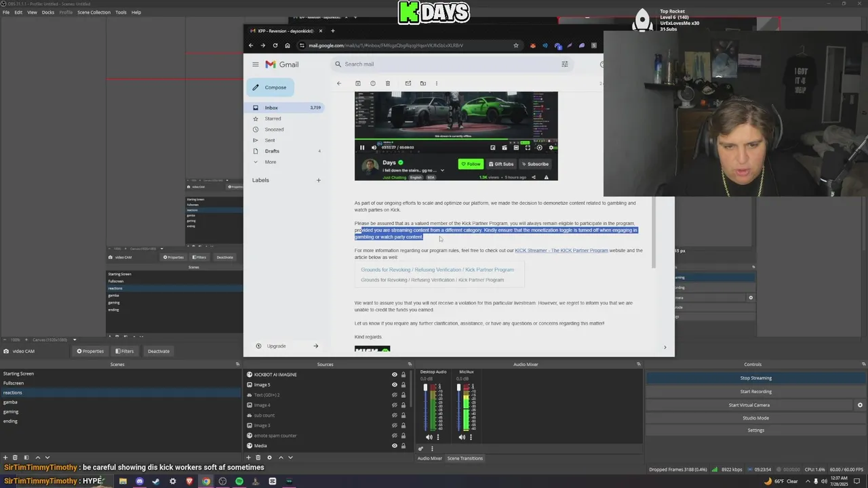Show sub count source
Screen dimensions: 868x488
395,415
